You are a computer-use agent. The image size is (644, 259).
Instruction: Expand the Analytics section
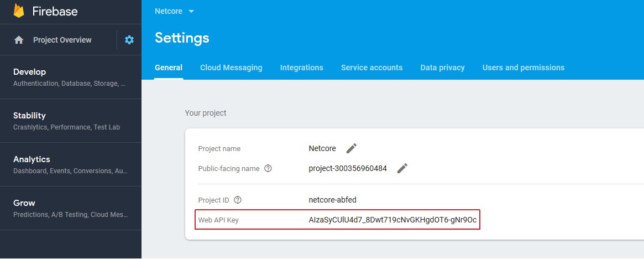point(71,164)
